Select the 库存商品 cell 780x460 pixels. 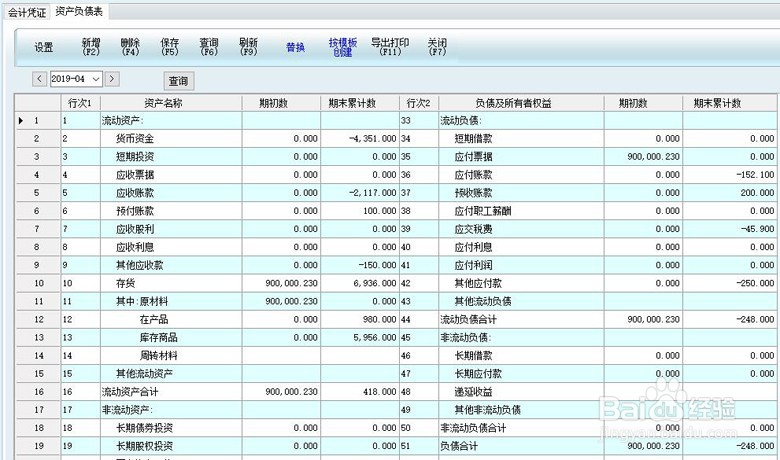171,337
